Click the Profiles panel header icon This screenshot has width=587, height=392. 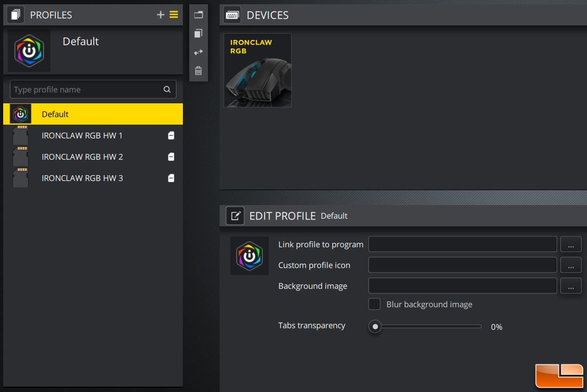coord(15,14)
